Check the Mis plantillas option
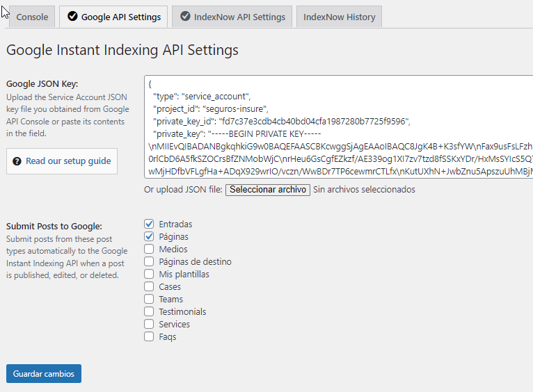533x392 pixels. [x=149, y=274]
